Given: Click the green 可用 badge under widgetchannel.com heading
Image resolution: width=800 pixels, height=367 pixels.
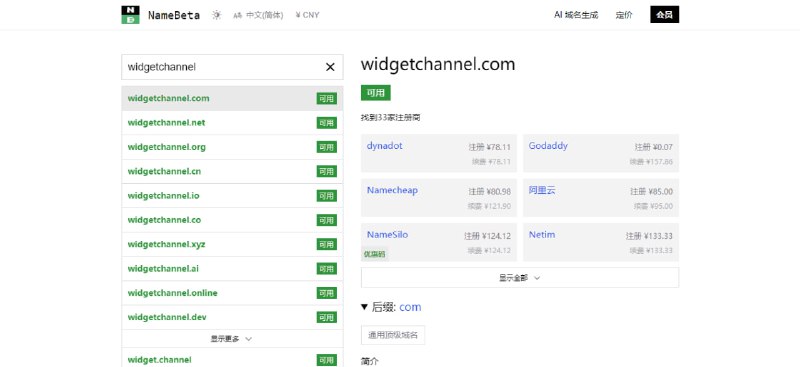Looking at the screenshot, I should point(376,93).
